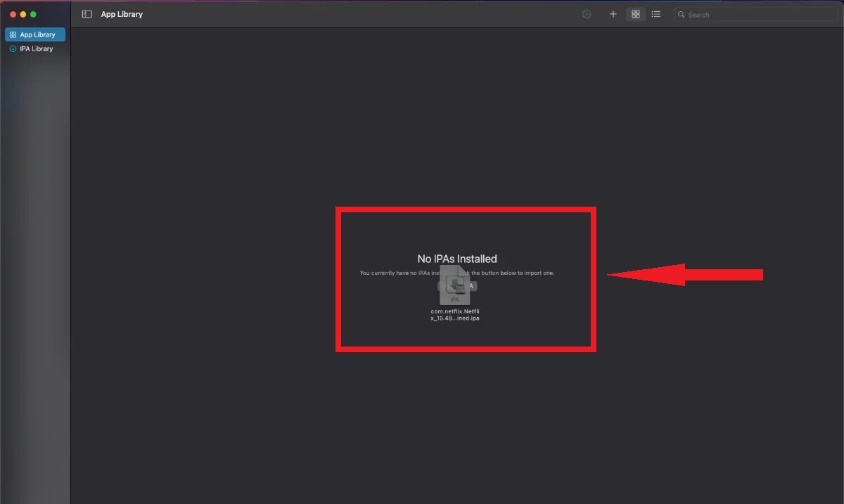The image size is (844, 504).
Task: Click the IPA Library download-arrow icon in the sidebar
Action: (13, 48)
